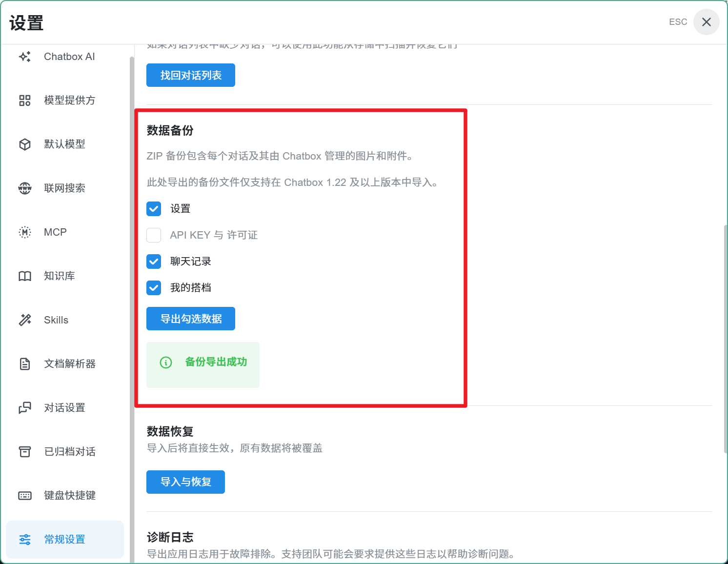
Task: Open the Chatbox AI settings tab
Action: click(65, 57)
